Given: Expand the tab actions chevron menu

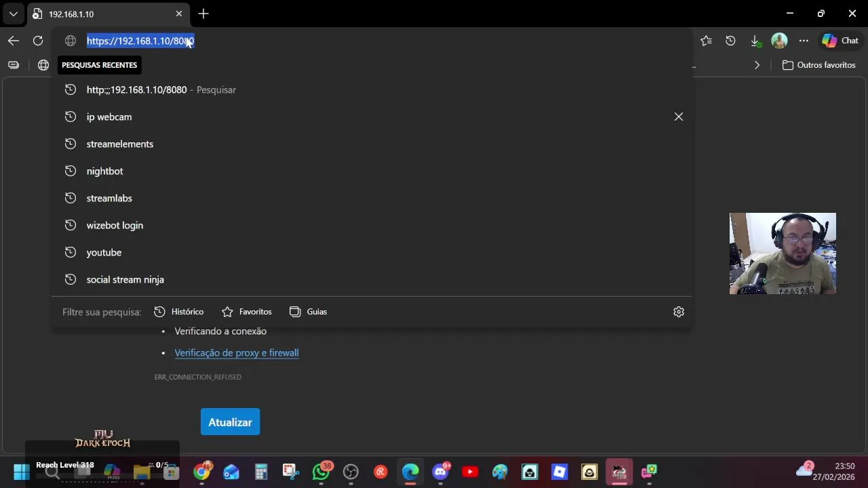Looking at the screenshot, I should [14, 14].
